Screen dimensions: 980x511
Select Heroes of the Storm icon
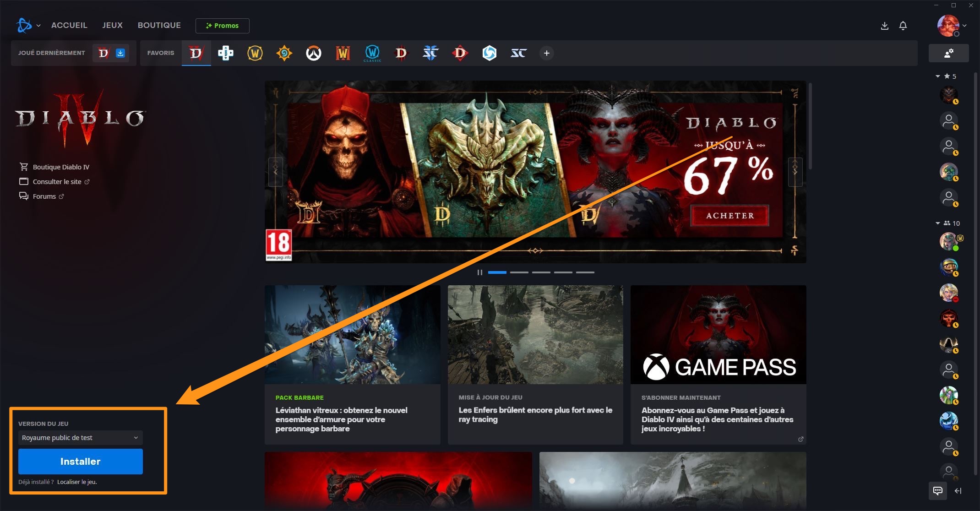490,53
